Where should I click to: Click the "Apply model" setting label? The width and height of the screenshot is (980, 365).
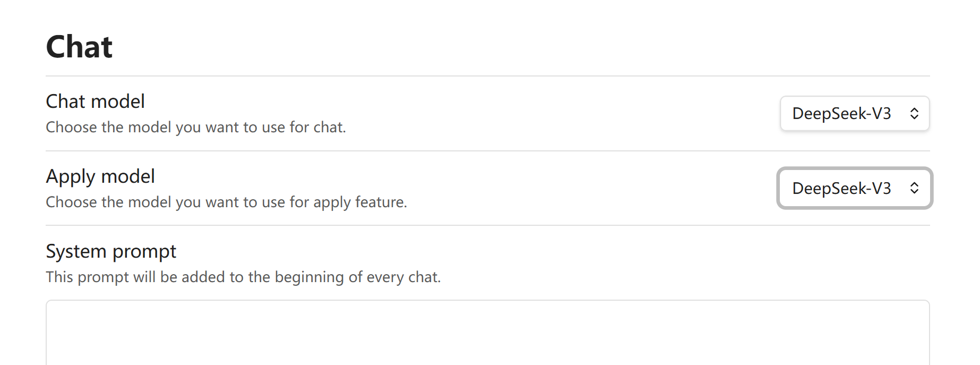coord(100,176)
